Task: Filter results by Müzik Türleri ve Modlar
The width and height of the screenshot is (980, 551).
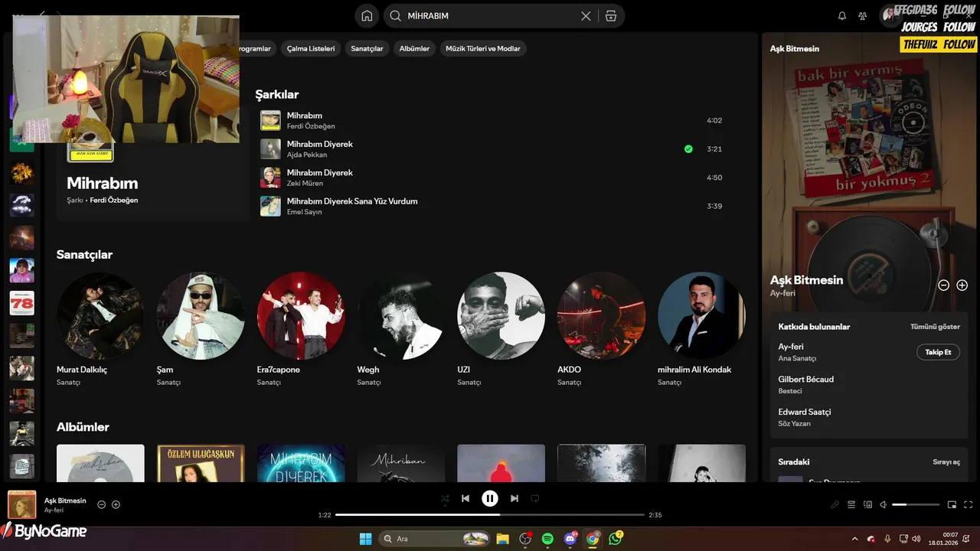Action: click(x=483, y=48)
